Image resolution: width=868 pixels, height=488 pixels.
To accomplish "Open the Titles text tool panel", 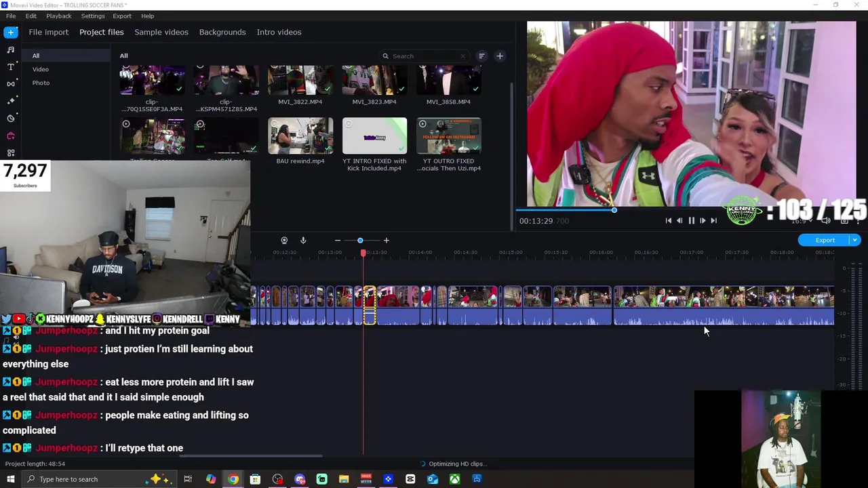I will (x=11, y=67).
